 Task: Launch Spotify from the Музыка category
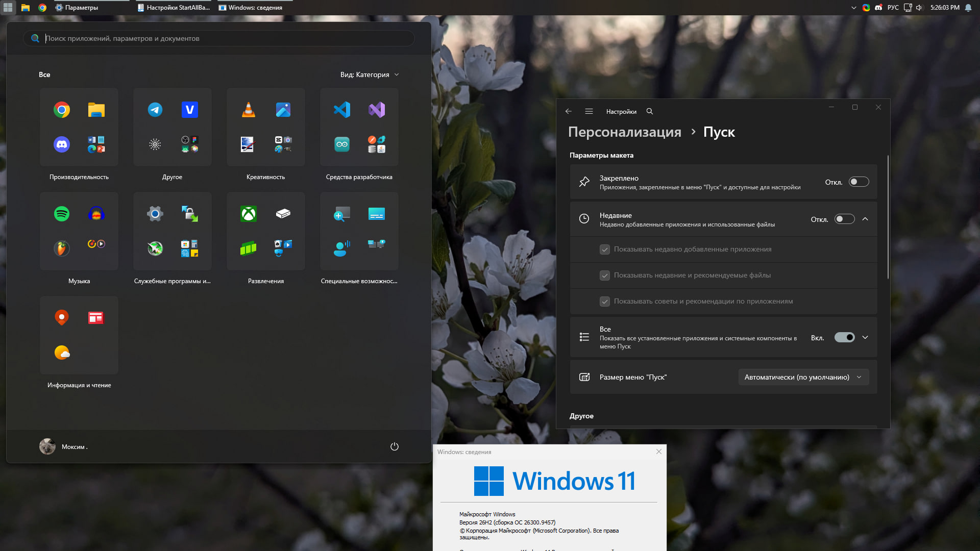pos(62,214)
